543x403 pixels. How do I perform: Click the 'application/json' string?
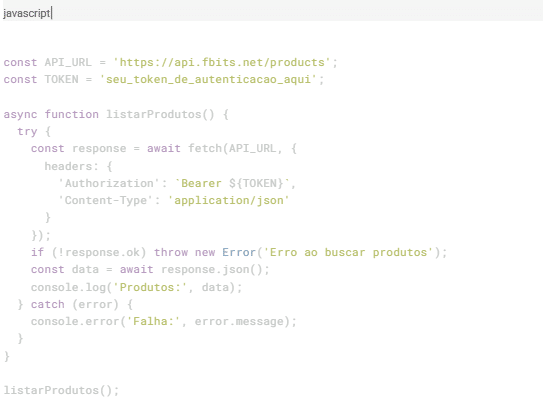click(229, 200)
